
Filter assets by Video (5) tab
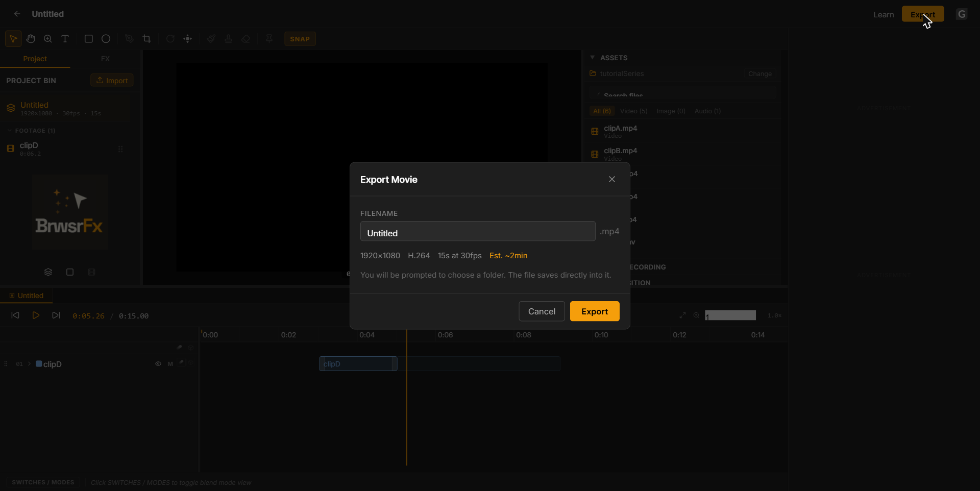pos(633,111)
